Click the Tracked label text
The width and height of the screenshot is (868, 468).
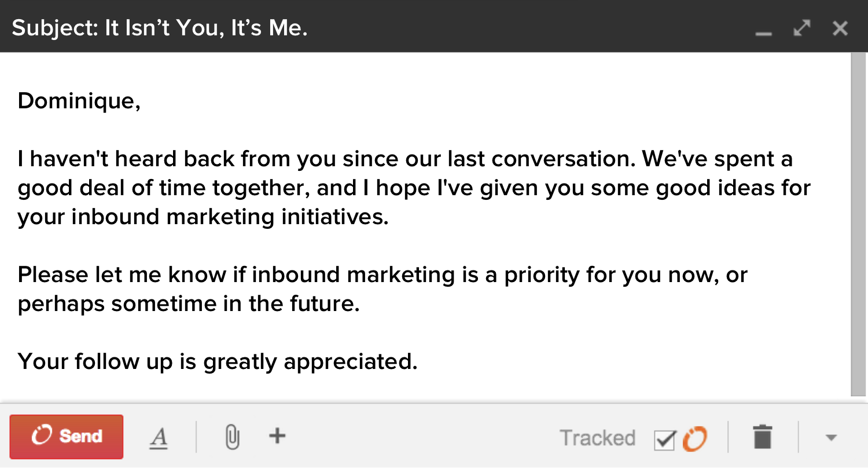[597, 438]
